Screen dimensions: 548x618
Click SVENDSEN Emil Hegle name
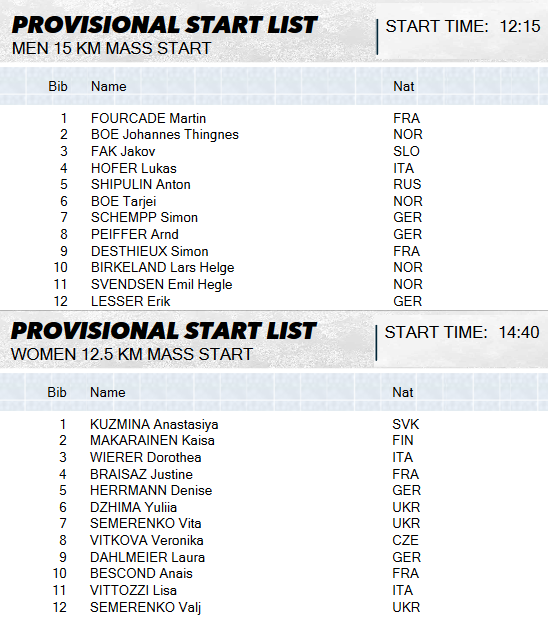pos(162,285)
